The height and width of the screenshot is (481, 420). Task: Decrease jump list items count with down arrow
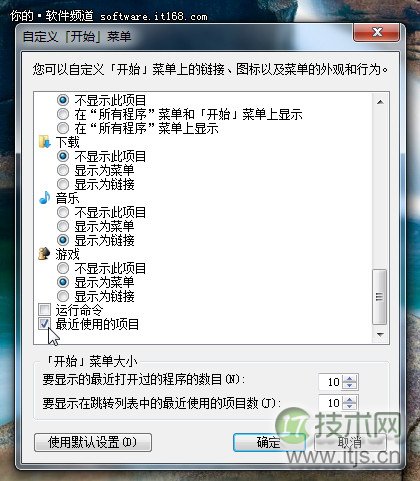pos(349,406)
